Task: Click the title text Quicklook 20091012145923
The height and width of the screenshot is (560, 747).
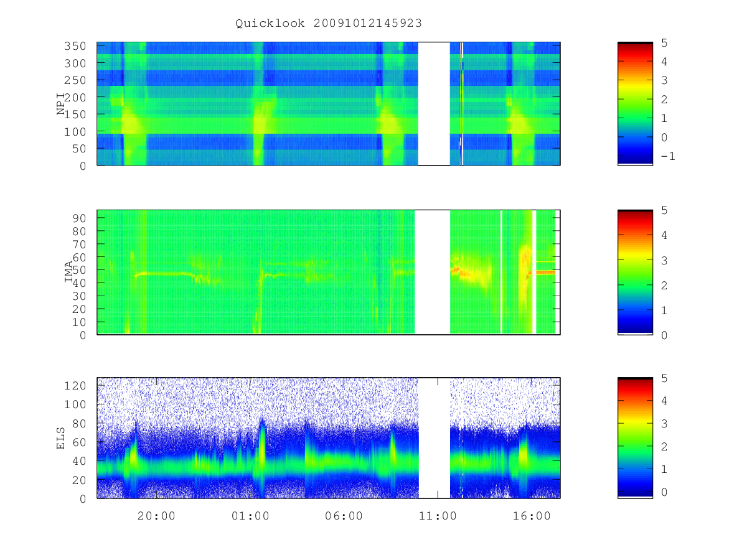Action: coord(329,23)
